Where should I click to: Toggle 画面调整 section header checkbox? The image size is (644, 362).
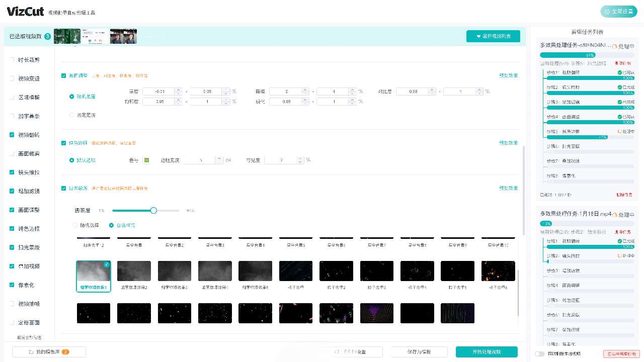pyautogui.click(x=63, y=75)
